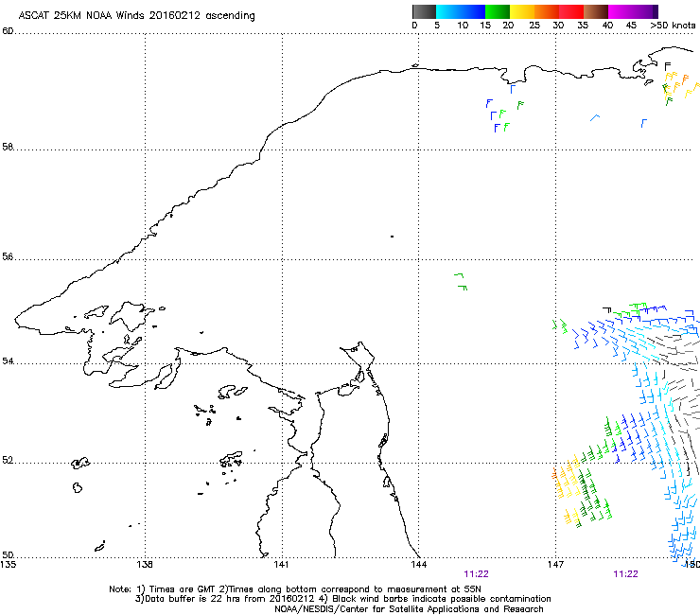700x615 pixels.
Task: Click the longitude label '144'
Action: [x=419, y=565]
